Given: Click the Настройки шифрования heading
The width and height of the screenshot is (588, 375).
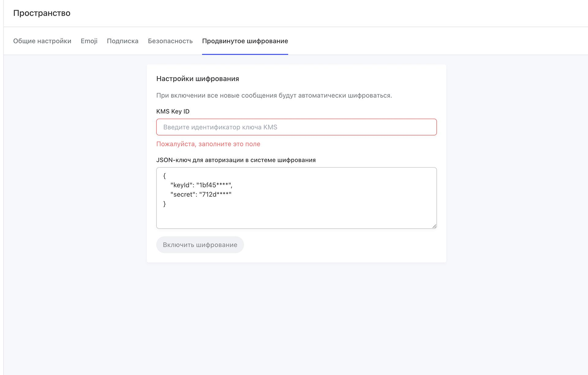Looking at the screenshot, I should (x=198, y=79).
